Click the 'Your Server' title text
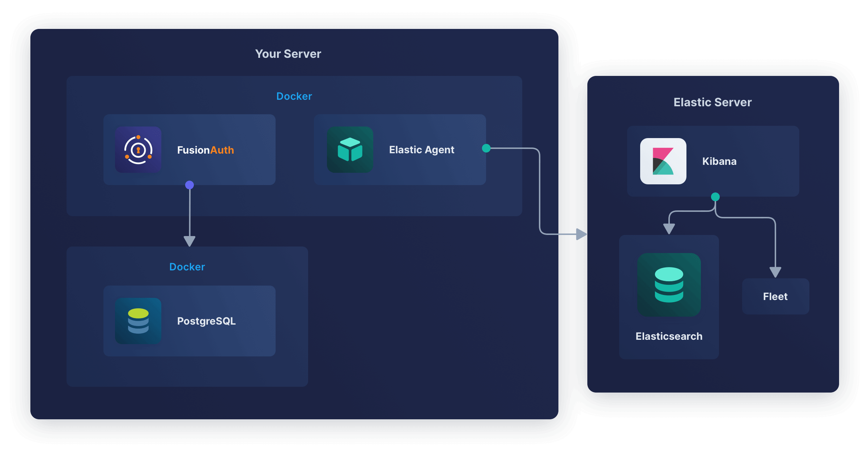 (x=288, y=54)
